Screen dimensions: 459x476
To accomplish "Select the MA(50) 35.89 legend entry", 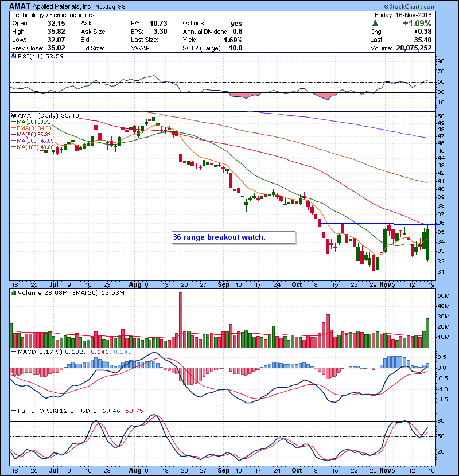I will click(x=31, y=134).
